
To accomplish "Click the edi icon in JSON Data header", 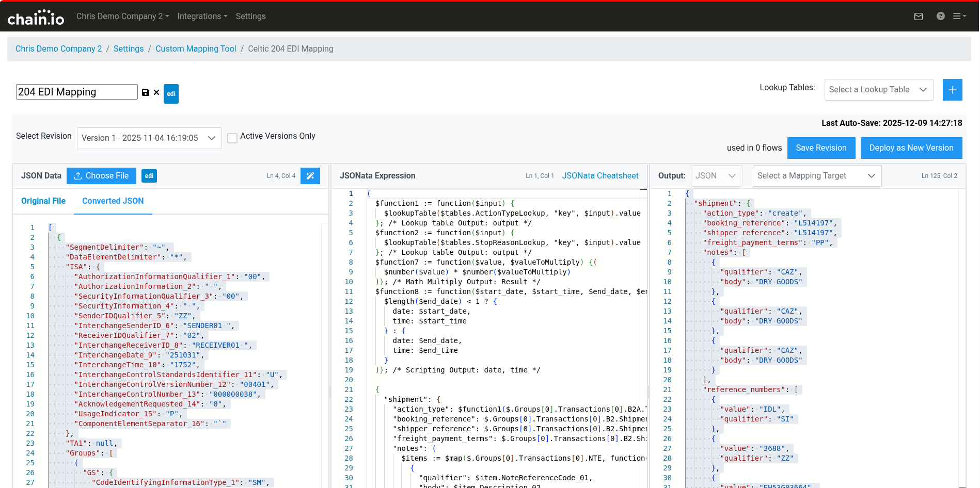I will coord(149,176).
